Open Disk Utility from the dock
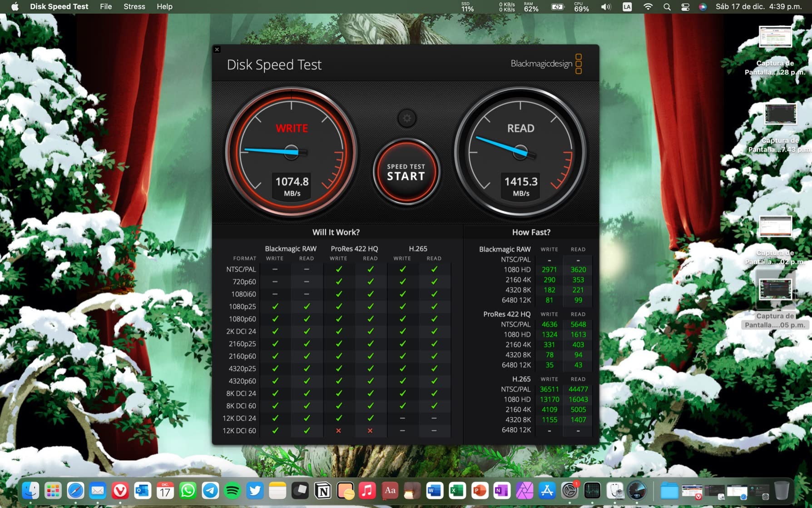Viewport: 812px width, 508px height. point(614,491)
